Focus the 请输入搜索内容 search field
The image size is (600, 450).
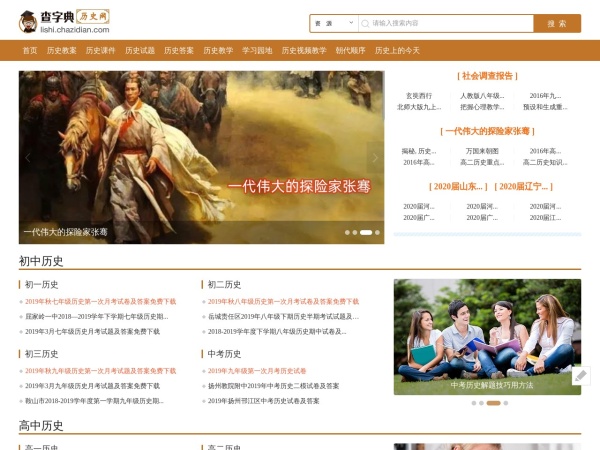pos(450,23)
